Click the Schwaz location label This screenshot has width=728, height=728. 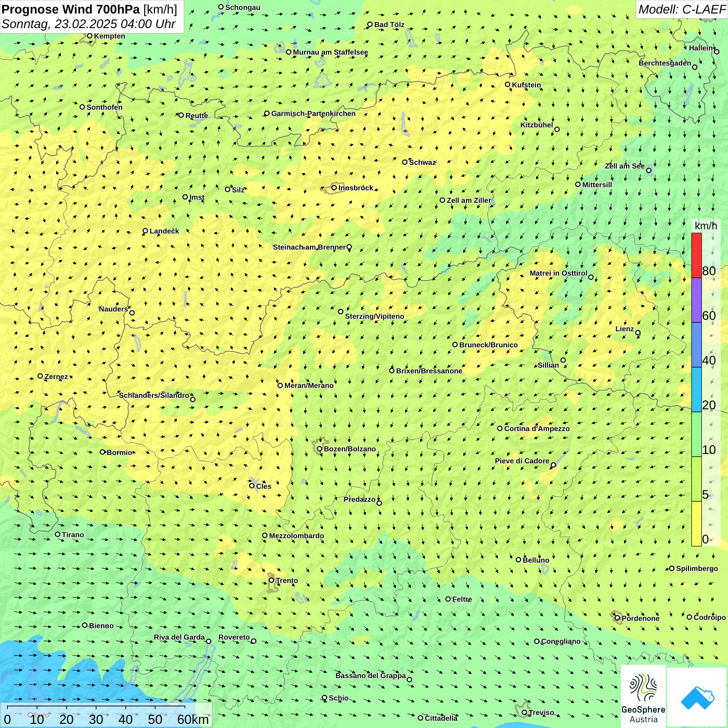422,162
